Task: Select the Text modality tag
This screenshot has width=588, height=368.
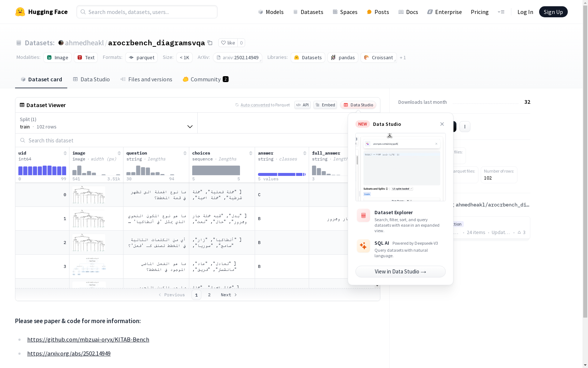Action: [86, 57]
